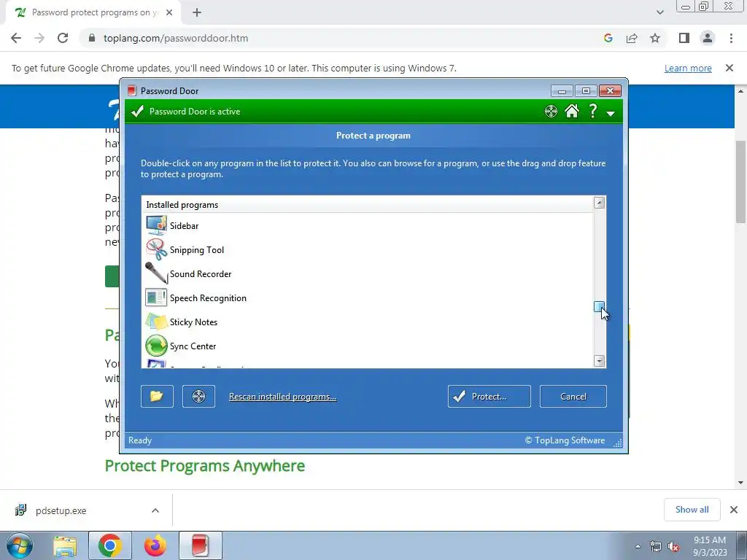
Task: Reload the page in Chrome
Action: [x=63, y=38]
